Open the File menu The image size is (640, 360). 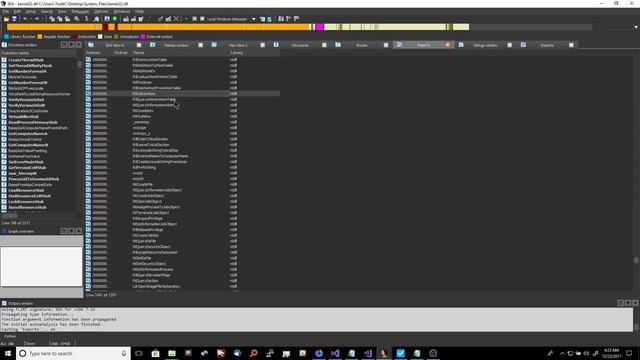6,11
